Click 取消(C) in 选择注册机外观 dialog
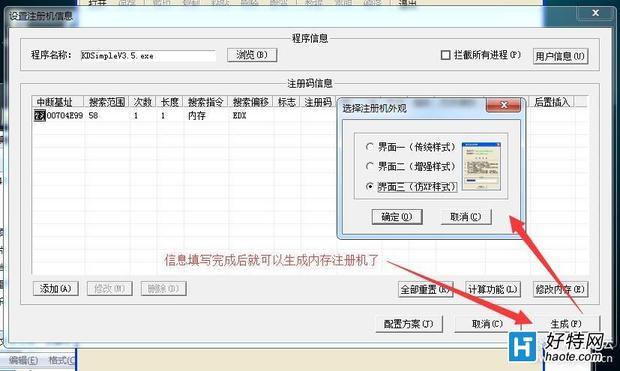The width and height of the screenshot is (620, 371). coord(466,217)
